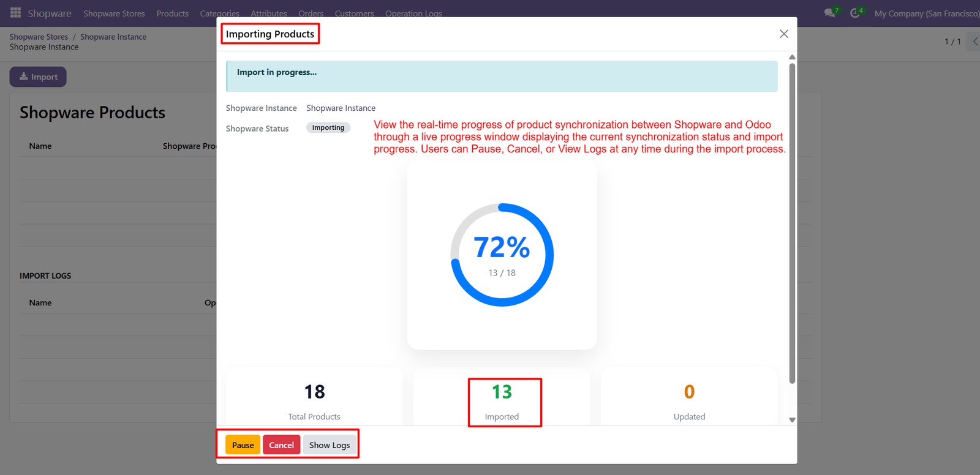Sort by Name in Shopware Products table
Screen dimensions: 980x475
pos(40,146)
